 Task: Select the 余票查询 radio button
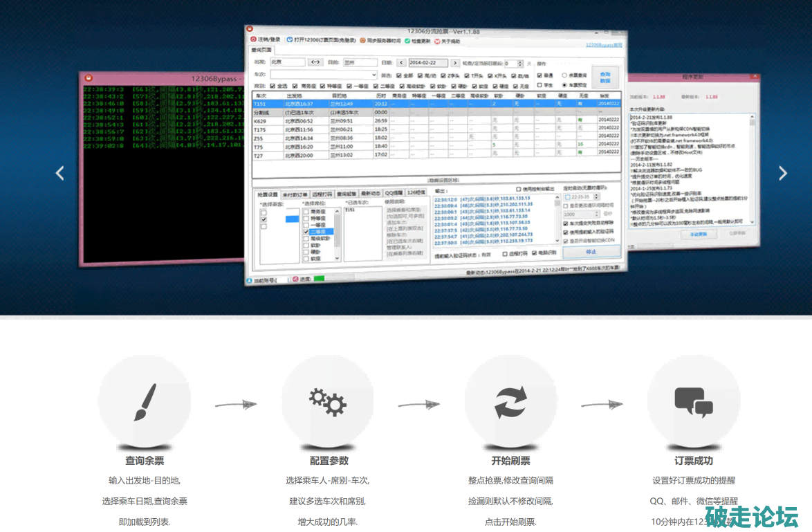tap(565, 75)
